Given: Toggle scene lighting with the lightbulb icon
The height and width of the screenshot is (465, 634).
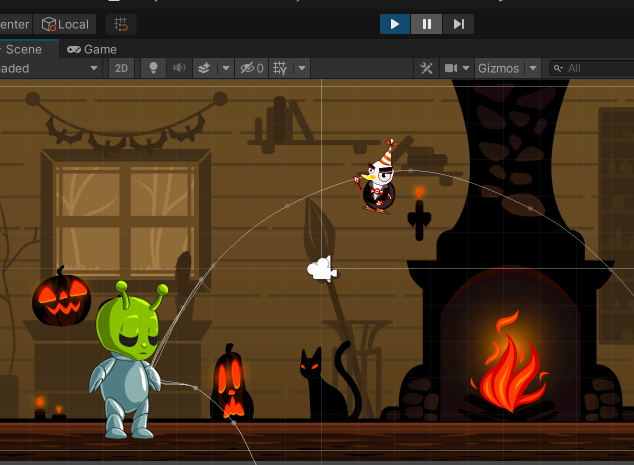Looking at the screenshot, I should point(153,68).
